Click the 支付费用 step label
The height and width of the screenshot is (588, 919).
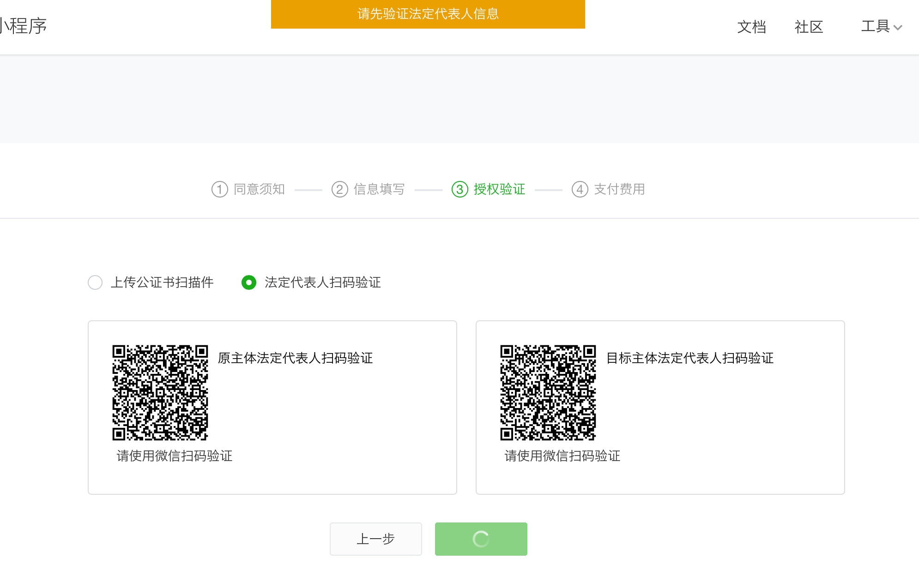pos(619,189)
